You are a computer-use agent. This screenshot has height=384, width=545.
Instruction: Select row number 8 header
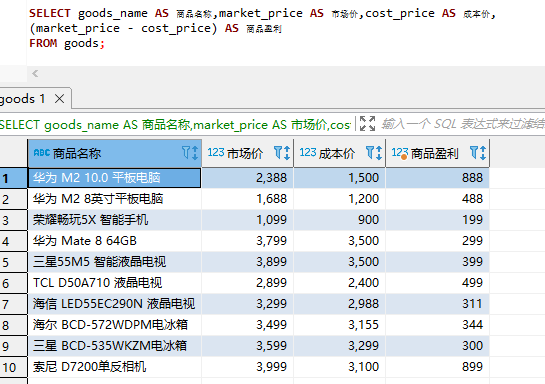point(13,325)
